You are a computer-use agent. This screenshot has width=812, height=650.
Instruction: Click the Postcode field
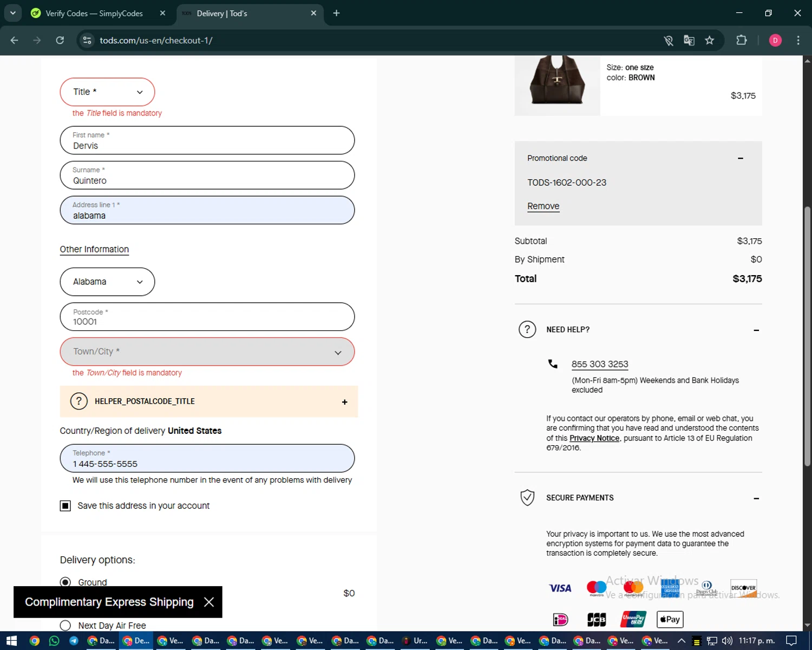click(207, 317)
